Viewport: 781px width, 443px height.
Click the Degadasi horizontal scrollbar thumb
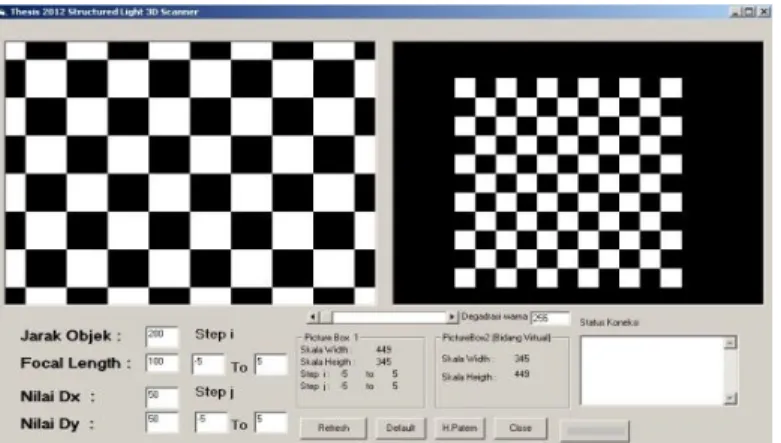pos(326,317)
